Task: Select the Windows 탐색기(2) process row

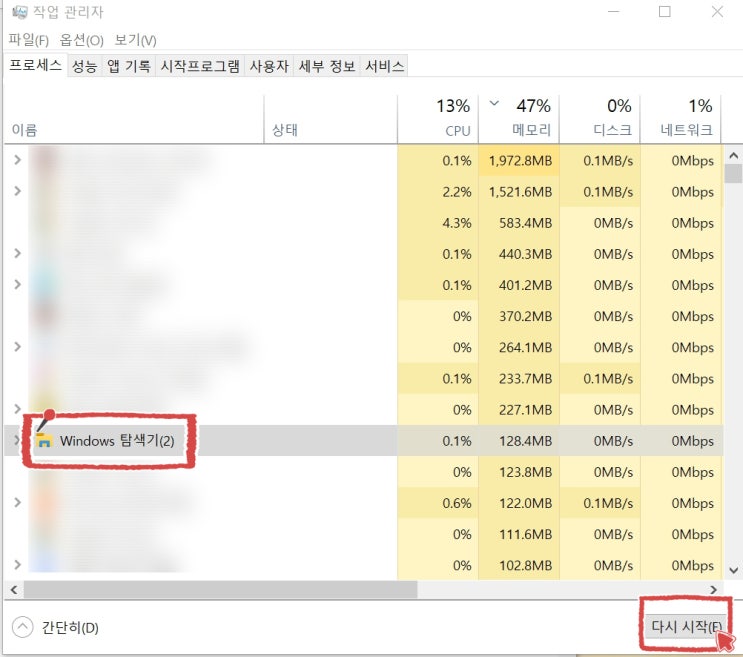Action: pos(363,441)
